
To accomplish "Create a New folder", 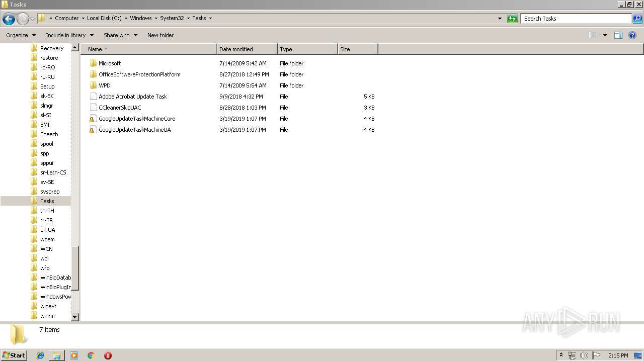I will (160, 35).
